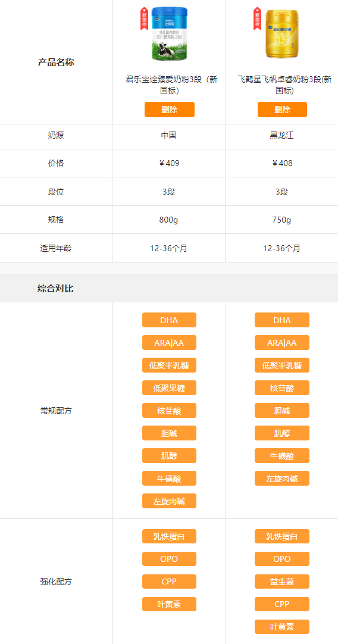Click CPP tag in 君乐宝 column
This screenshot has width=338, height=644.
tap(169, 581)
